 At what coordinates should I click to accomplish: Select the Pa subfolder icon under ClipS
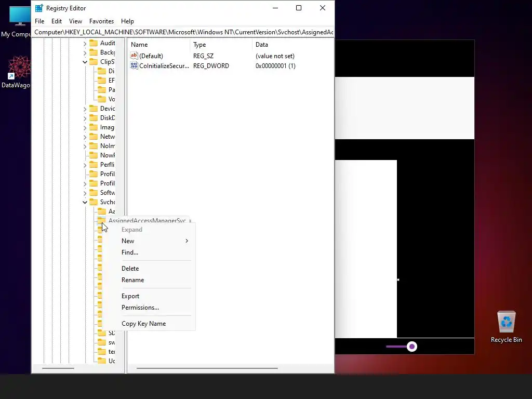[102, 89]
